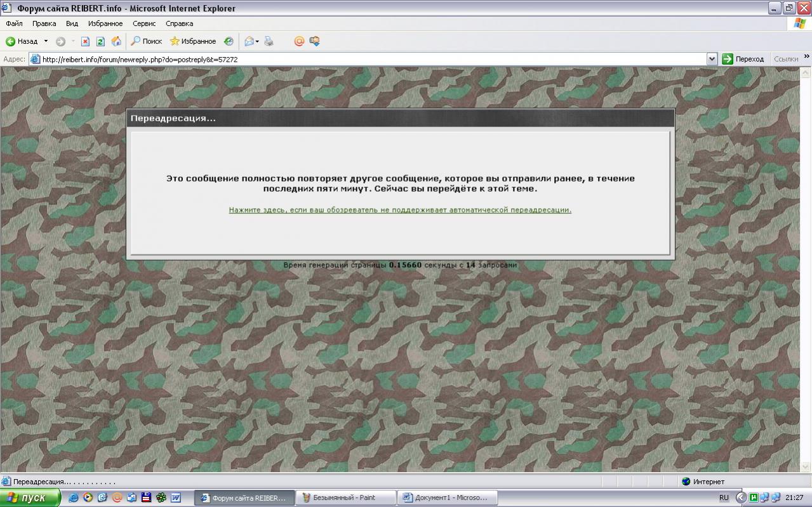Click the second network connection tray icon

[775, 498]
